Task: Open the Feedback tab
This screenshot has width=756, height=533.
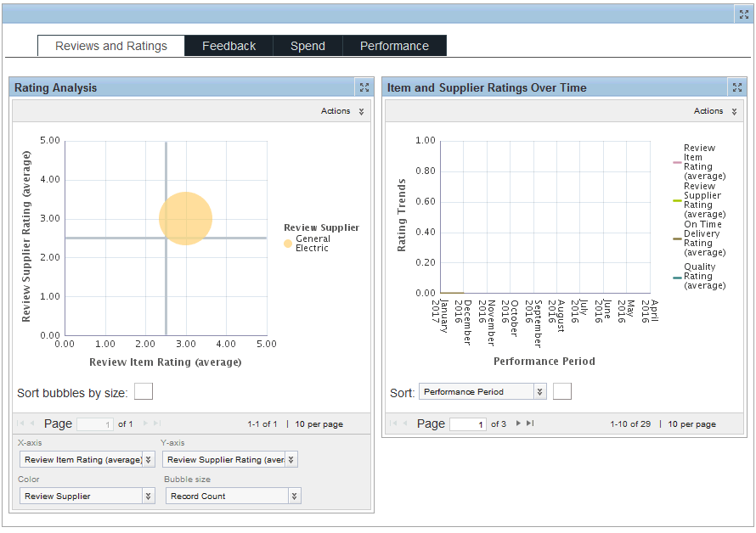Action: (x=229, y=46)
